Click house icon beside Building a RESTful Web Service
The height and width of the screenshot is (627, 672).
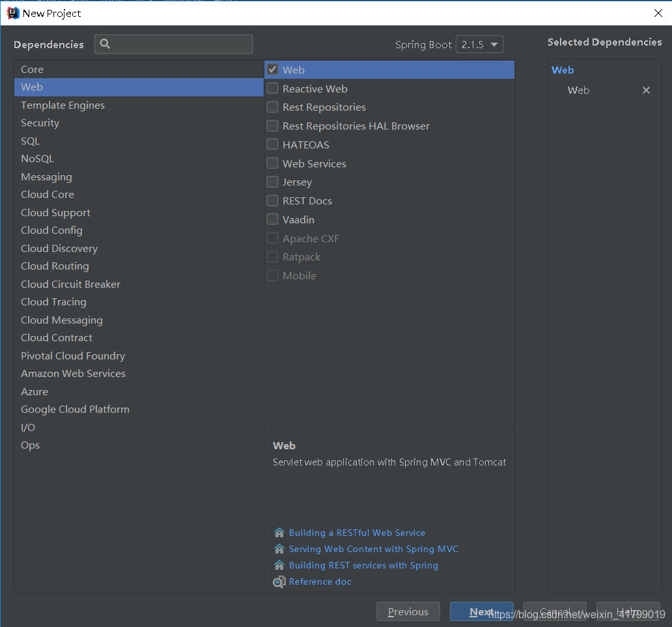[279, 533]
